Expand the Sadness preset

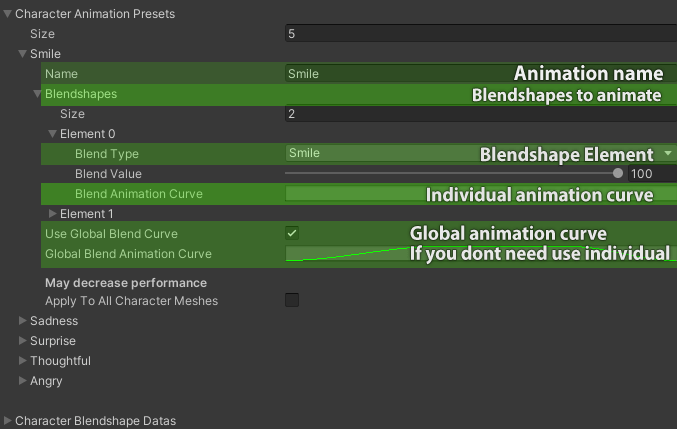[23, 321]
